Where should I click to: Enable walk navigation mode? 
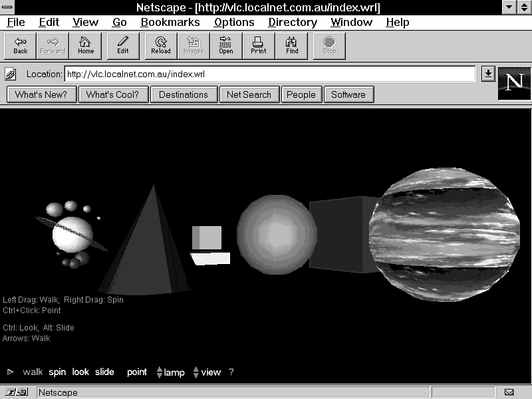tap(33, 372)
